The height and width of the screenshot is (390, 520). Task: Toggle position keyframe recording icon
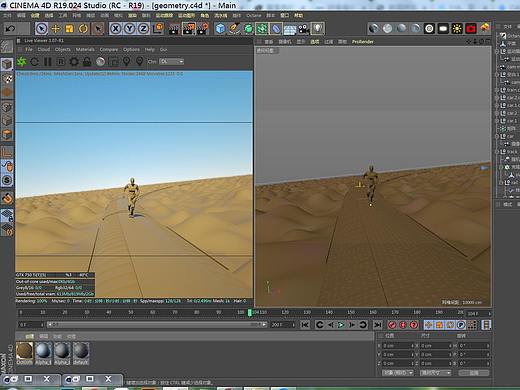(429, 325)
